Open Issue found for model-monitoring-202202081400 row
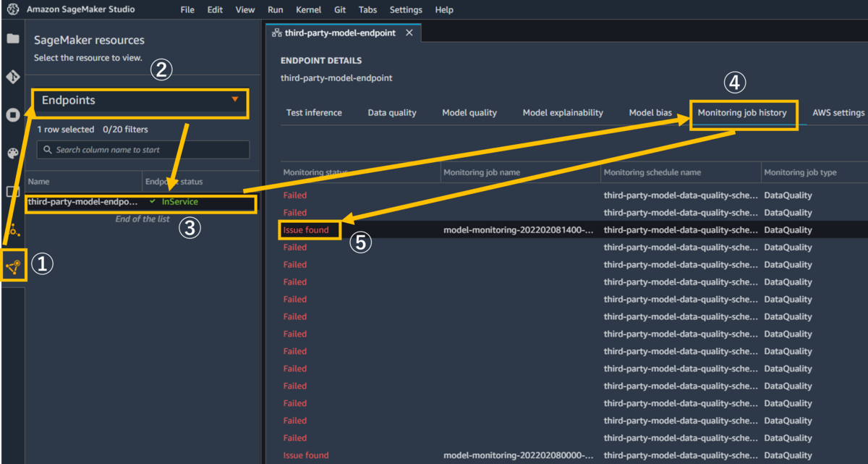The height and width of the screenshot is (464, 868). coord(306,230)
